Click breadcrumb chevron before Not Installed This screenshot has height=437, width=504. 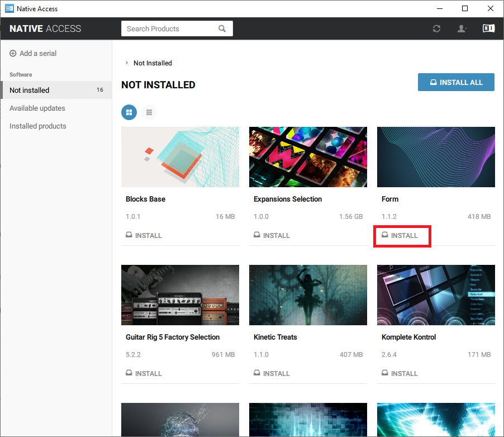[127, 63]
